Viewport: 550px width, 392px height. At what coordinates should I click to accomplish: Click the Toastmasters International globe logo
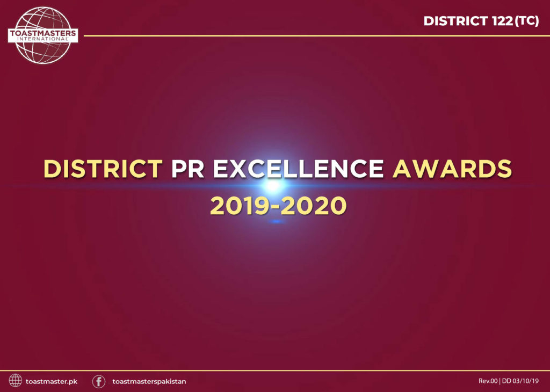[x=43, y=35]
